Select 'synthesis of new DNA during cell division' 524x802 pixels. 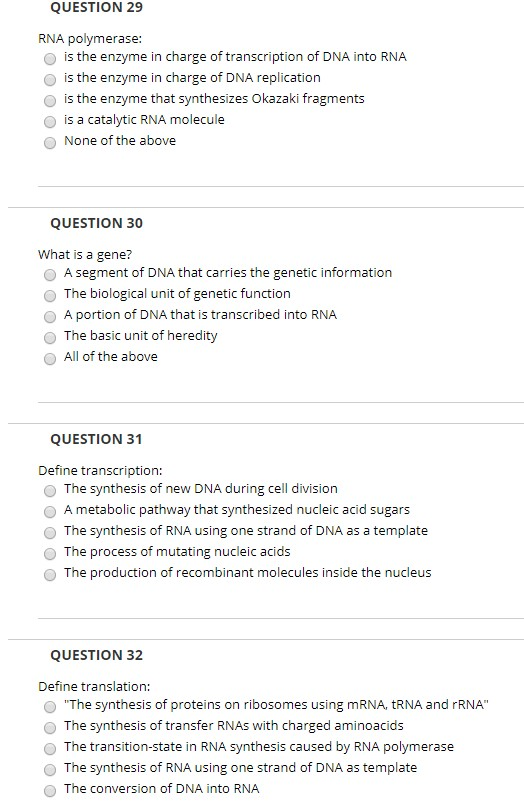click(50, 491)
